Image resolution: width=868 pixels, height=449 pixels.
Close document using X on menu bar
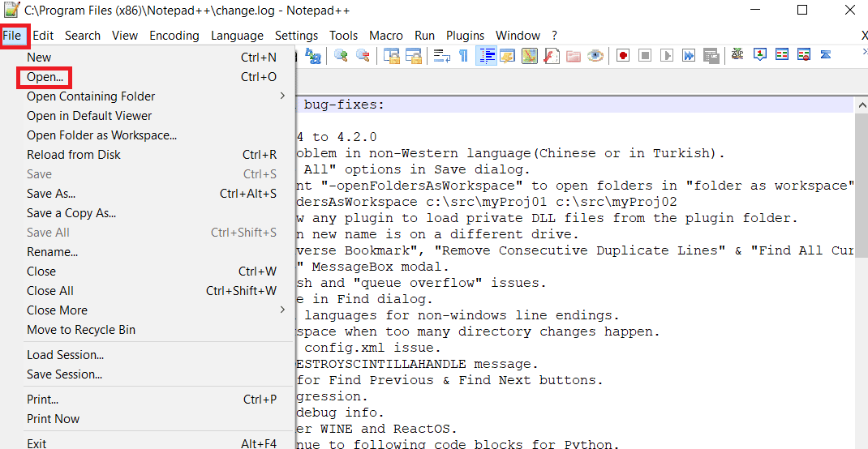864,36
